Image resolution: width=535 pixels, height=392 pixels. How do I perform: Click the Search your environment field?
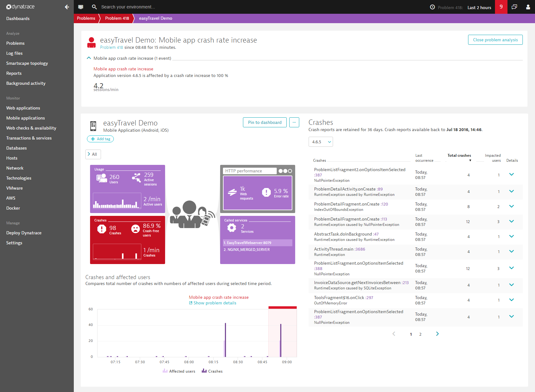tap(128, 7)
